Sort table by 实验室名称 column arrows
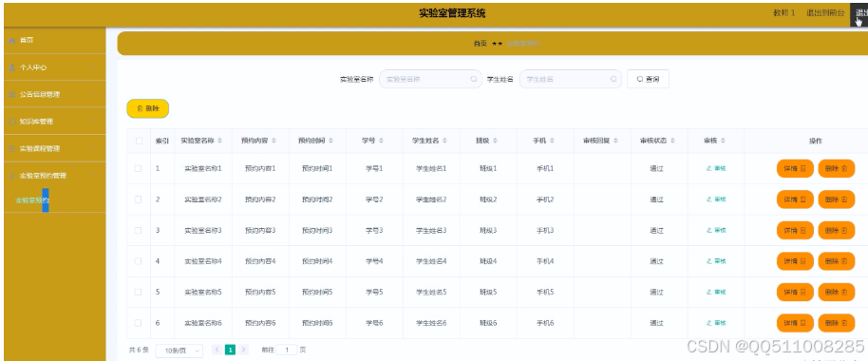Screen dimensions: 868x361 coord(219,142)
